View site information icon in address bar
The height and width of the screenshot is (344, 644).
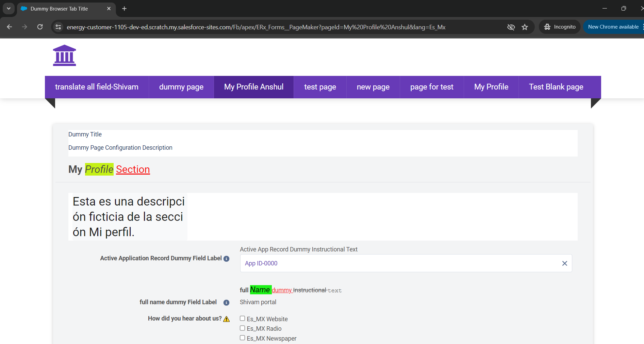pyautogui.click(x=58, y=27)
